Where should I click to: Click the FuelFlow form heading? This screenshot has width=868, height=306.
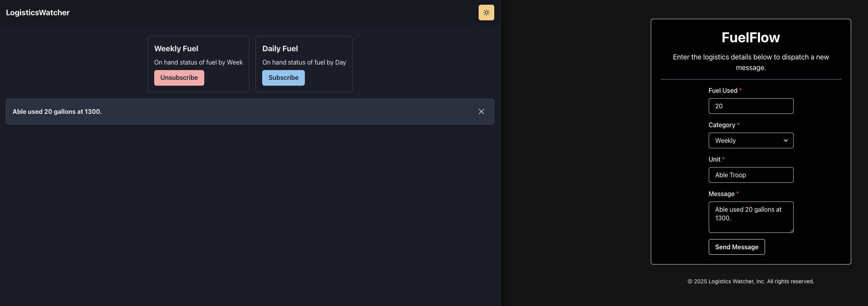coord(751,38)
